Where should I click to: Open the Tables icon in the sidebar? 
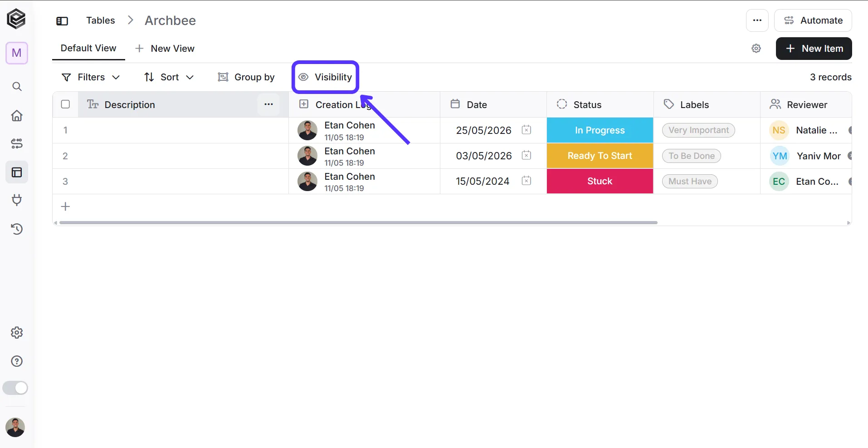(x=17, y=172)
